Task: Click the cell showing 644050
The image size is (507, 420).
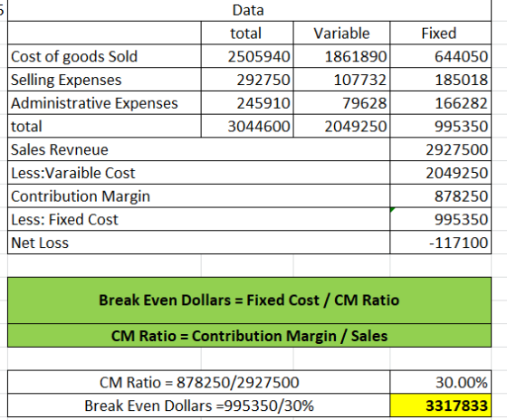Action: click(440, 56)
